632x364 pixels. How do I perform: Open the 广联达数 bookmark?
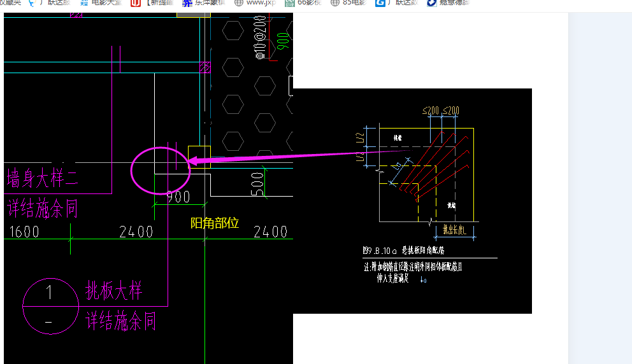coord(397,3)
